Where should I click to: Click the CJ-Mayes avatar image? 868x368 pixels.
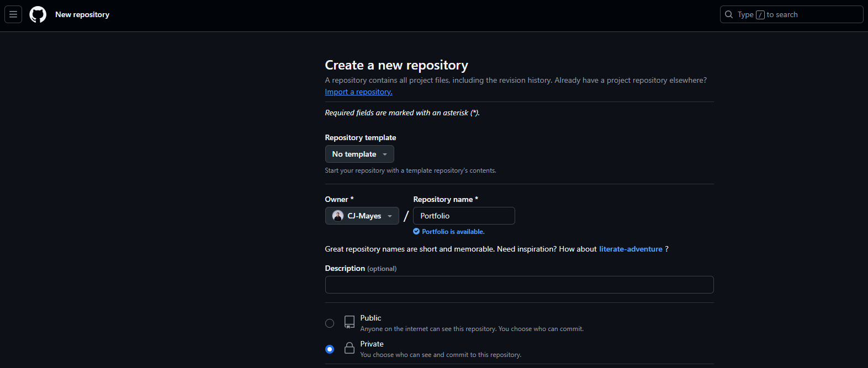pos(338,216)
